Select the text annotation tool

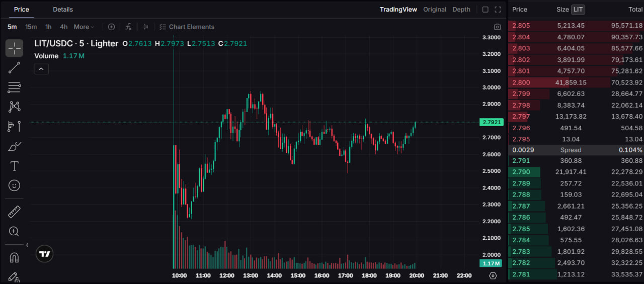14,166
